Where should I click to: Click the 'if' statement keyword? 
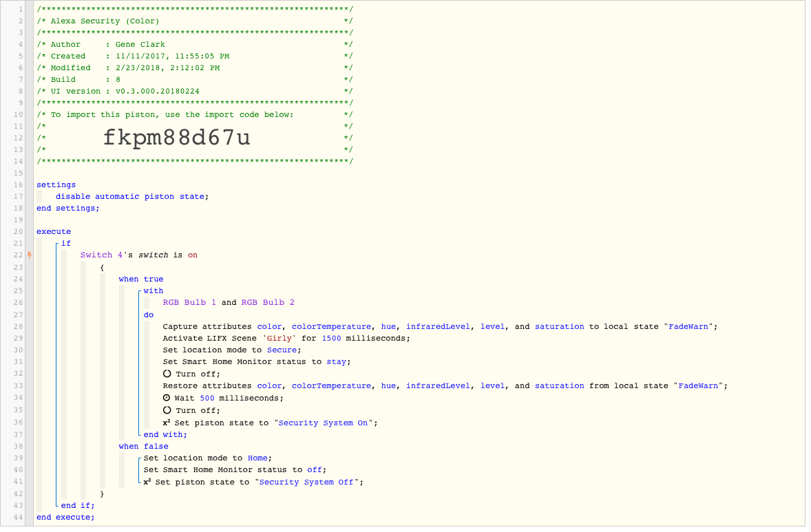point(66,243)
